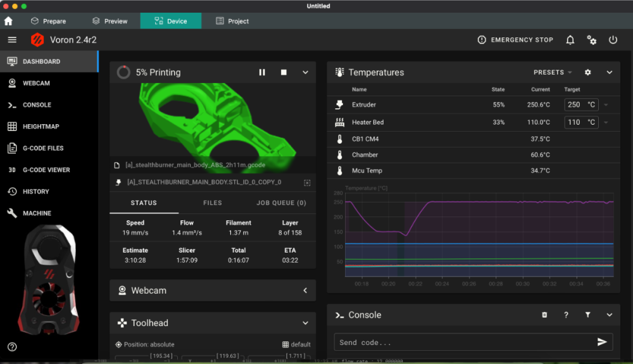Click the notifications bell icon

(570, 40)
